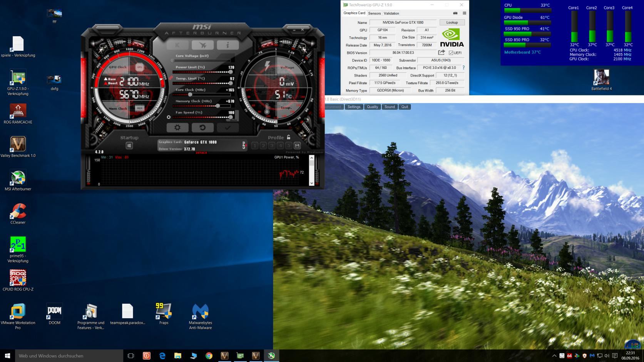
Task: Select Battlefield 4 desktop icon
Action: click(601, 80)
